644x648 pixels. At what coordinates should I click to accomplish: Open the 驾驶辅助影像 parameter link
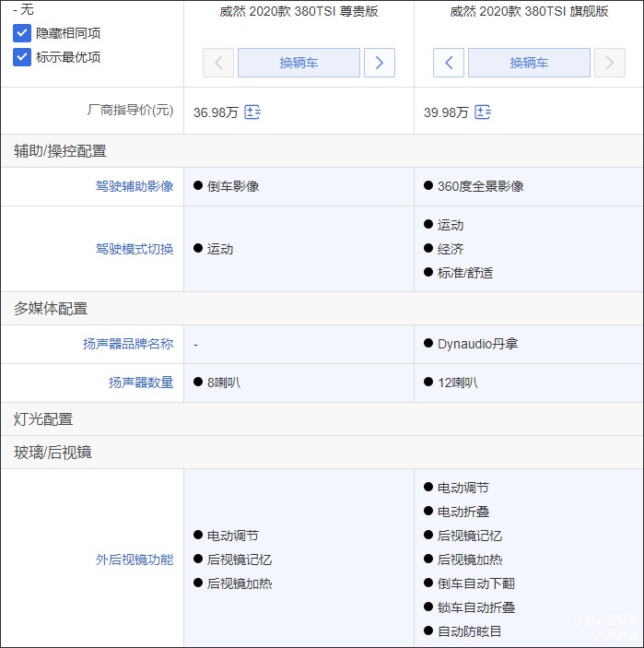tap(135, 186)
